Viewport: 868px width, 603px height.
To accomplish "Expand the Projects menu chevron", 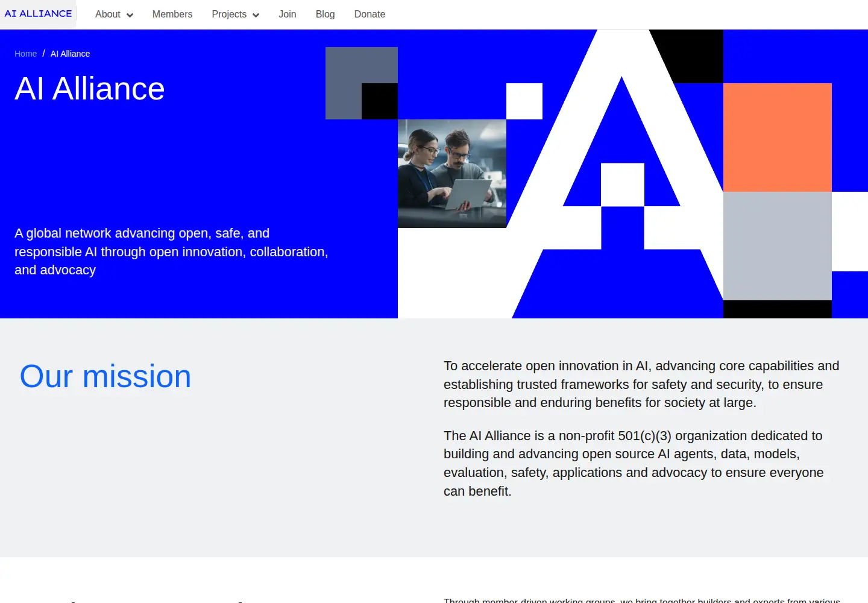I will (x=256, y=15).
